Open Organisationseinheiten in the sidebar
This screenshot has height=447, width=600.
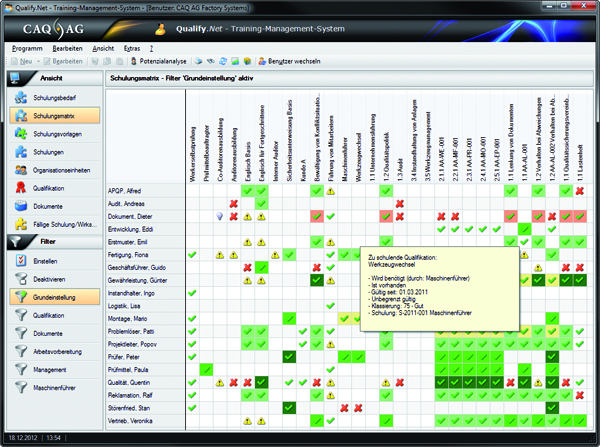(x=62, y=170)
